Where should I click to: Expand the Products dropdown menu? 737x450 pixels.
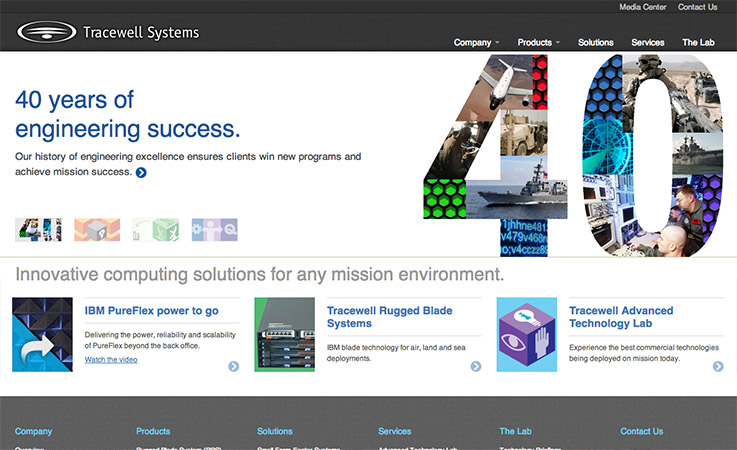click(x=538, y=43)
